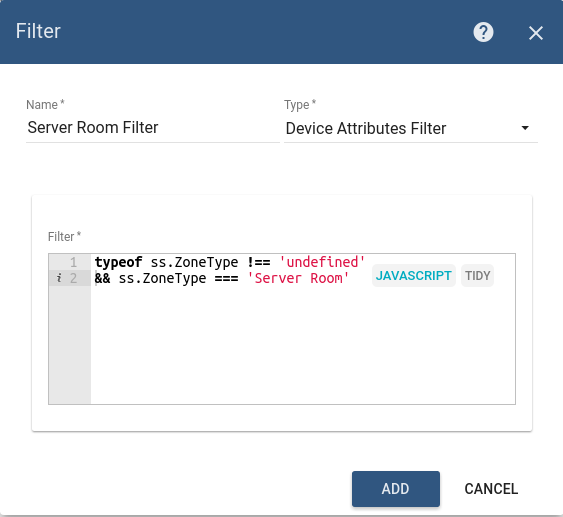The width and height of the screenshot is (563, 517).
Task: Click the && operator on line 2
Action: tap(103, 278)
